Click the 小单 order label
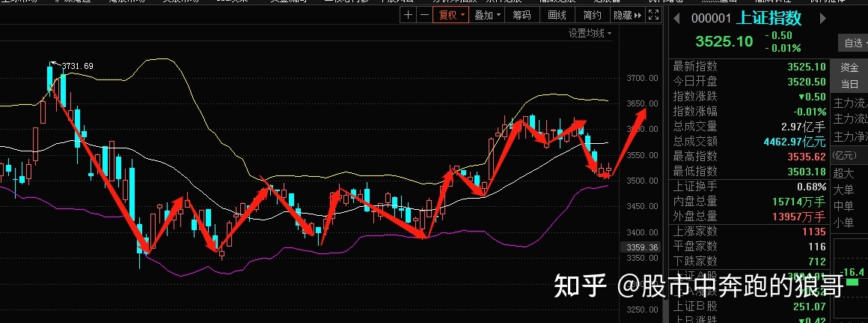 pyautogui.click(x=844, y=223)
